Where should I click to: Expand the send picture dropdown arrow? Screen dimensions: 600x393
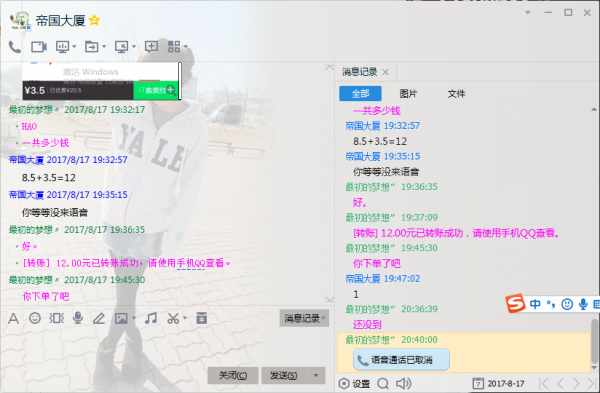click(134, 318)
